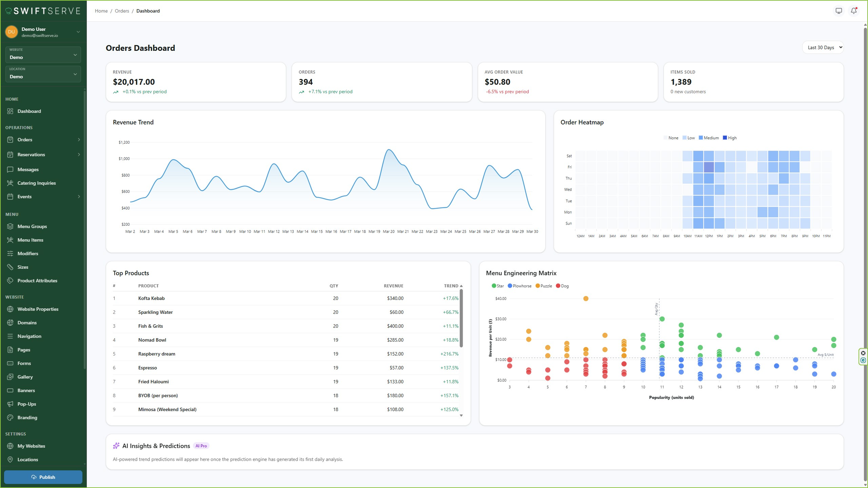Open the Website Demo selector
Image resolution: width=868 pixels, height=488 pixels.
43,55
